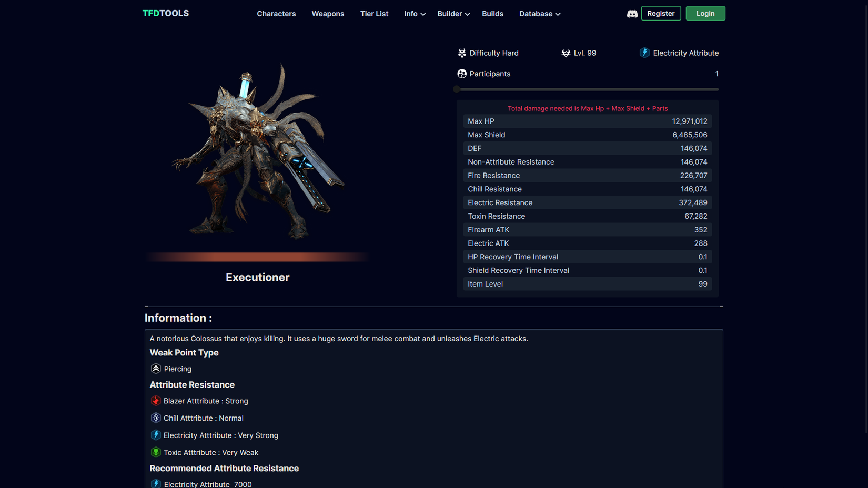The width and height of the screenshot is (868, 488).
Task: Go to the Tier List page
Action: pyautogui.click(x=374, y=14)
